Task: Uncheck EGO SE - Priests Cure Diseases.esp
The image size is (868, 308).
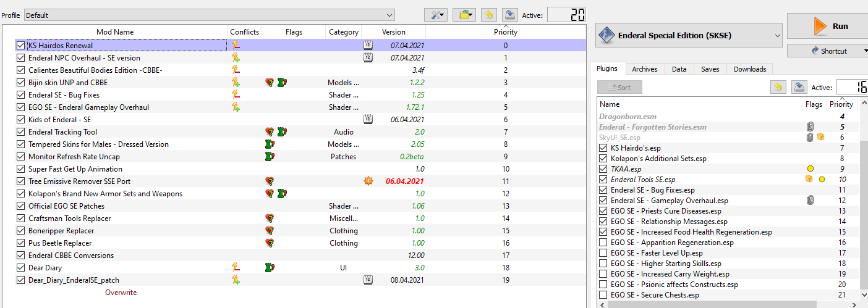Action: click(603, 211)
